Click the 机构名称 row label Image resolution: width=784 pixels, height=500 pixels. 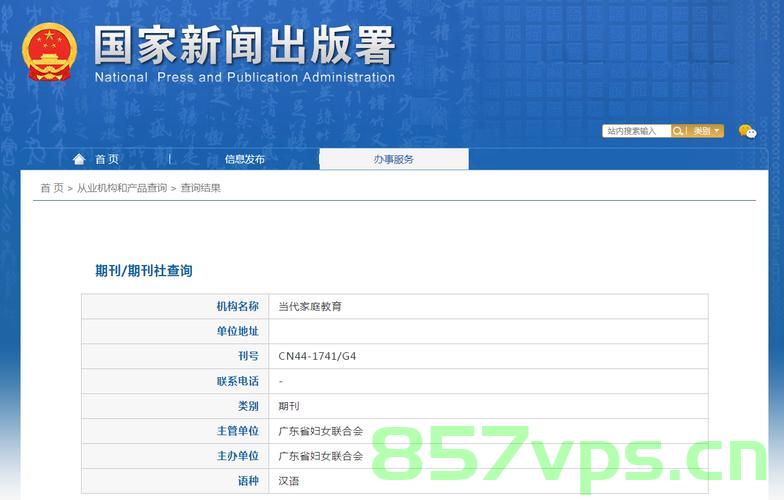tap(238, 306)
